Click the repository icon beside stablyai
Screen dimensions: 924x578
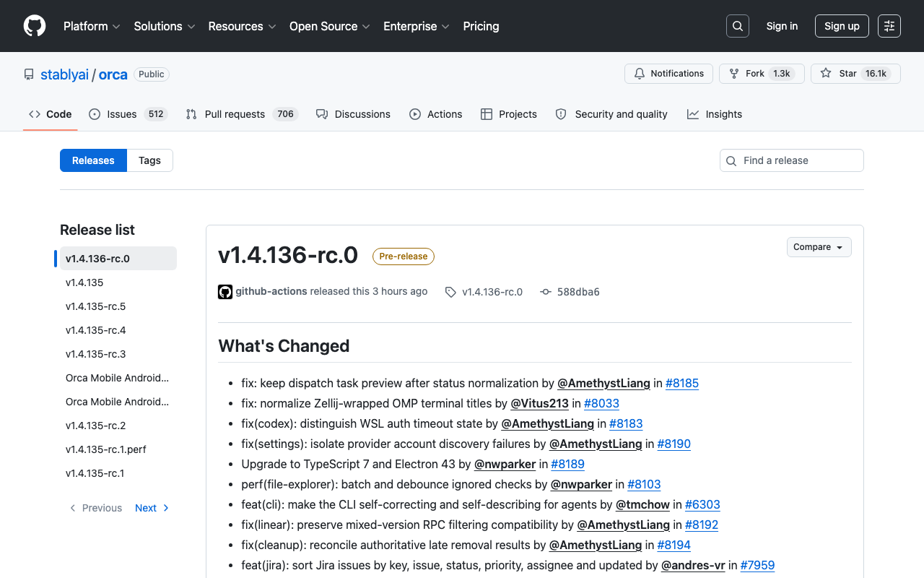click(29, 74)
